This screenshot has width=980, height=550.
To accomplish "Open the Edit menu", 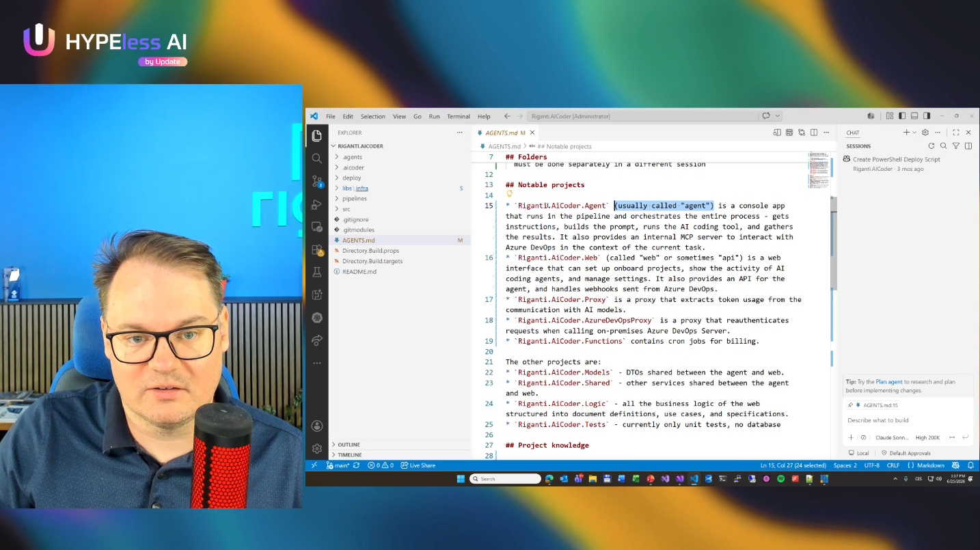I will point(348,116).
